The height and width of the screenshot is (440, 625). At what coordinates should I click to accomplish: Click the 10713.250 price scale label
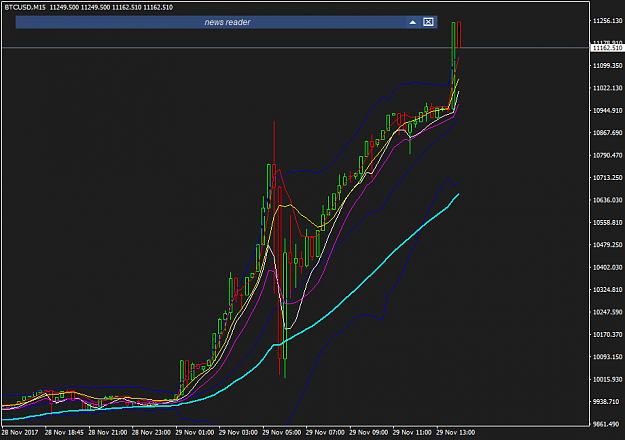coord(607,177)
